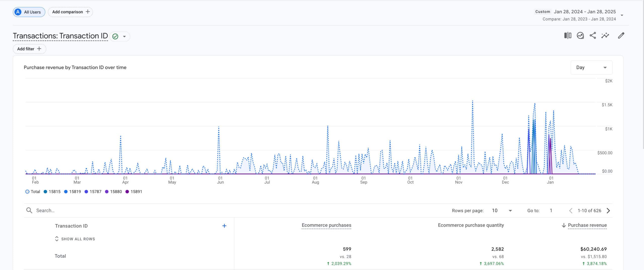Image resolution: width=644 pixels, height=270 pixels.
Task: Expand the custom date range picker
Action: pos(622,15)
